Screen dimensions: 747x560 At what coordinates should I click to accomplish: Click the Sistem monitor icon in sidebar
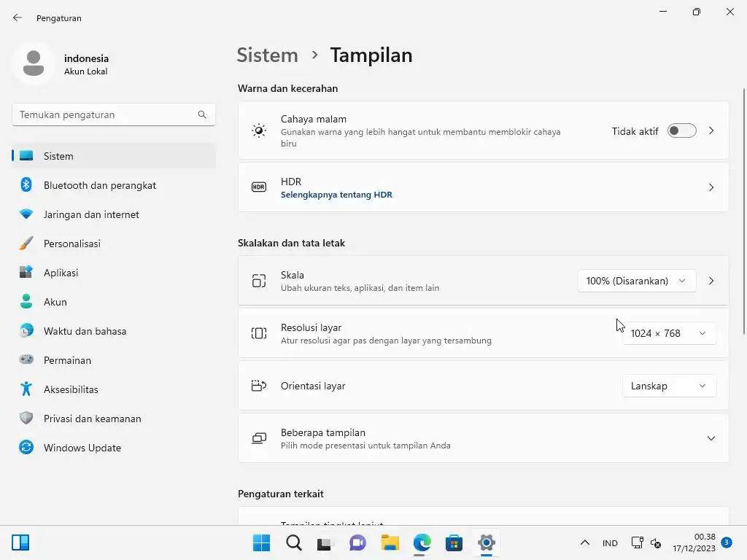pyautogui.click(x=26, y=156)
